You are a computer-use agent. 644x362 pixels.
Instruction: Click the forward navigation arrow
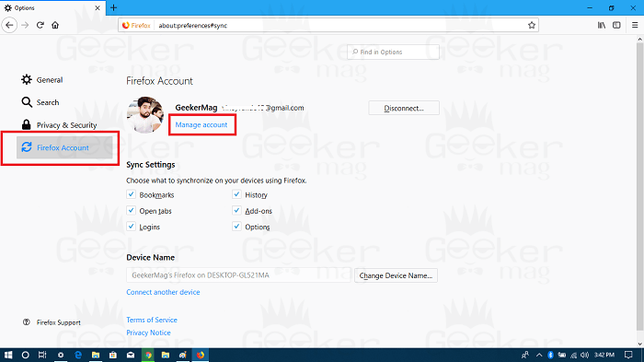coord(25,25)
